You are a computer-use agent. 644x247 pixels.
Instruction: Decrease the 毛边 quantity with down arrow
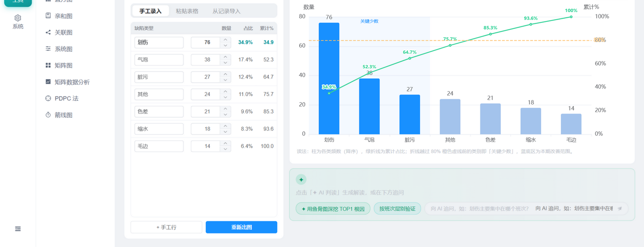coord(225,149)
